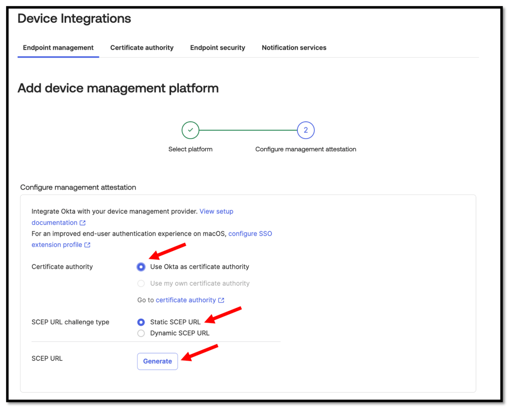Go to the Endpoint security tab

[x=217, y=48]
